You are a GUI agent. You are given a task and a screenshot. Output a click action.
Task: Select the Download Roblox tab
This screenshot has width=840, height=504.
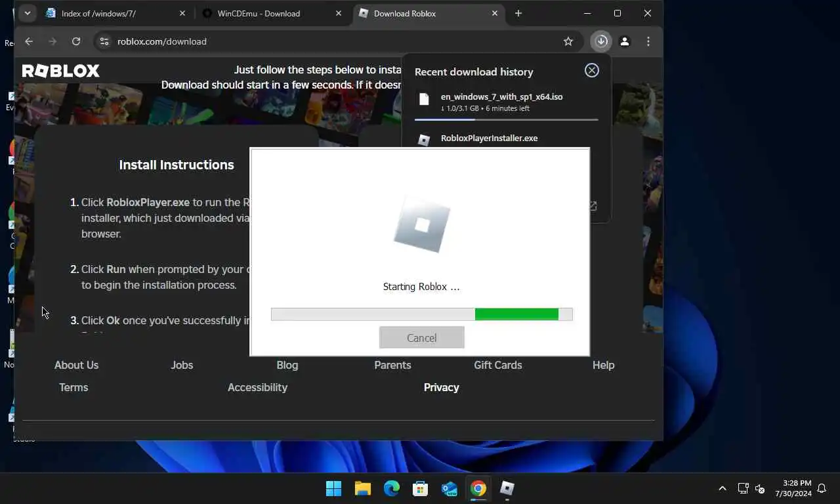[430, 13]
